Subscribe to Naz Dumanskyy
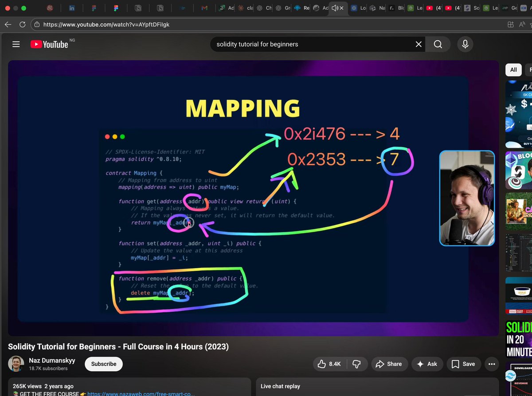 point(104,364)
